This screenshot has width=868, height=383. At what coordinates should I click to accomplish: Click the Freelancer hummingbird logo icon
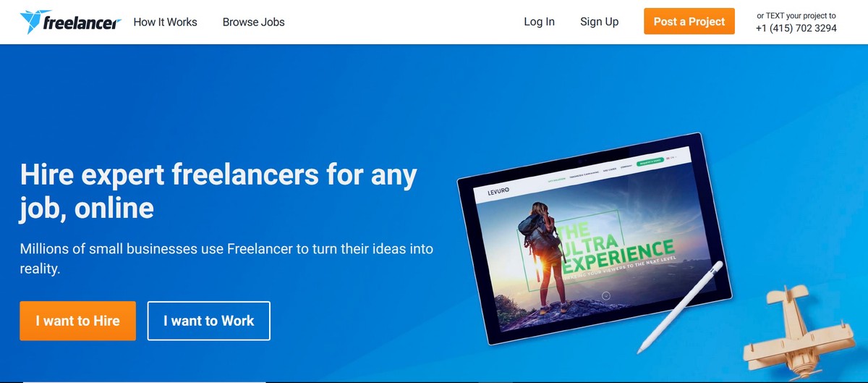[33, 22]
